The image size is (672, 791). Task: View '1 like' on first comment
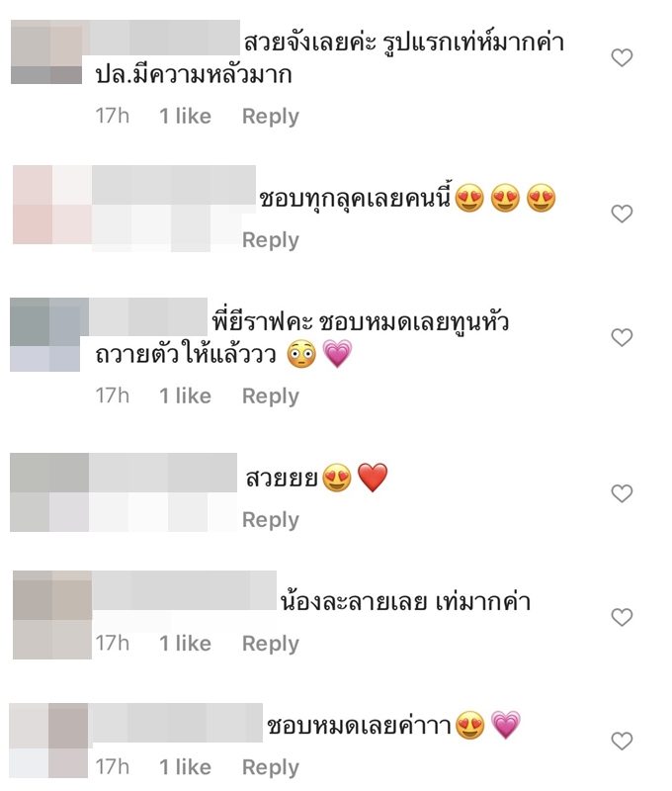[x=186, y=116]
